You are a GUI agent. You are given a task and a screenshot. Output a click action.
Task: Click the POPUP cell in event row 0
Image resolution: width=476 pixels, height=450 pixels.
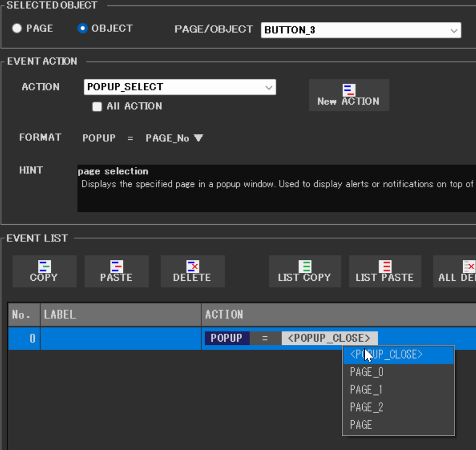(x=227, y=338)
